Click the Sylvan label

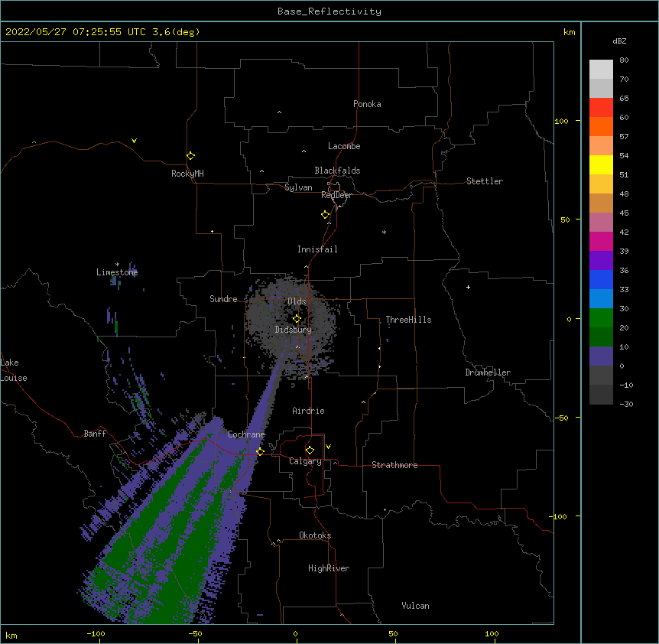coord(298,187)
